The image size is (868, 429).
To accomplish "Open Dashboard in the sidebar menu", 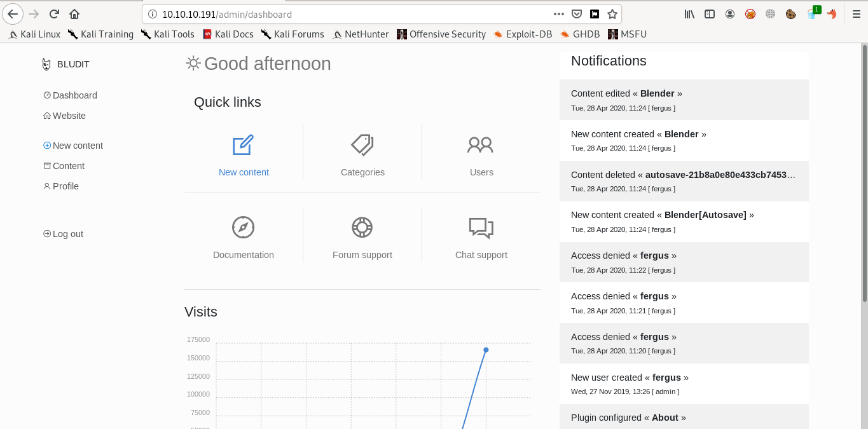I will click(74, 95).
